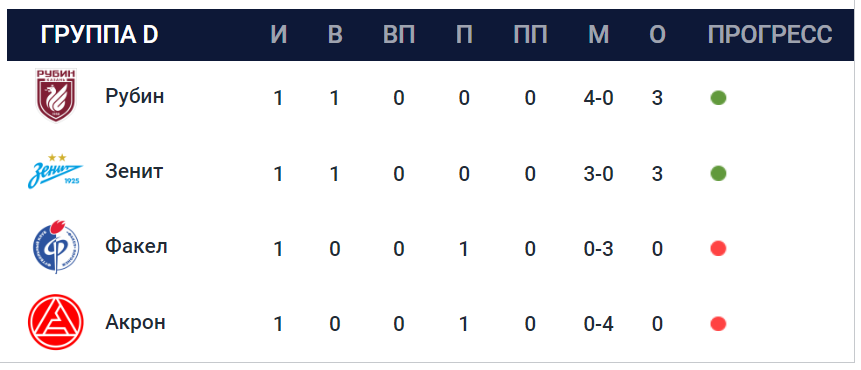Open the Рубин team link
This screenshot has width=861, height=370.
pos(135,97)
